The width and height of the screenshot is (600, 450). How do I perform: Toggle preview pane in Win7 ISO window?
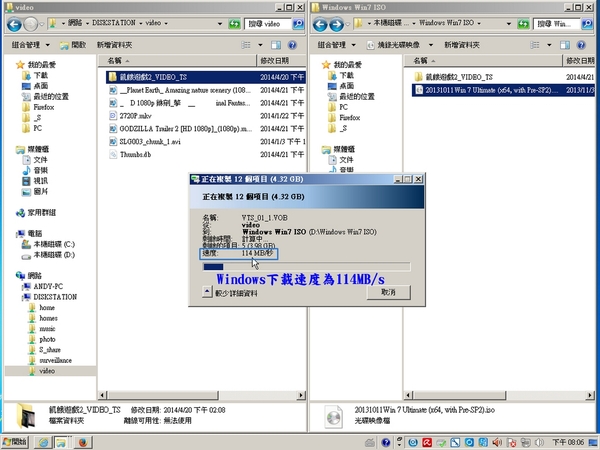coord(565,45)
